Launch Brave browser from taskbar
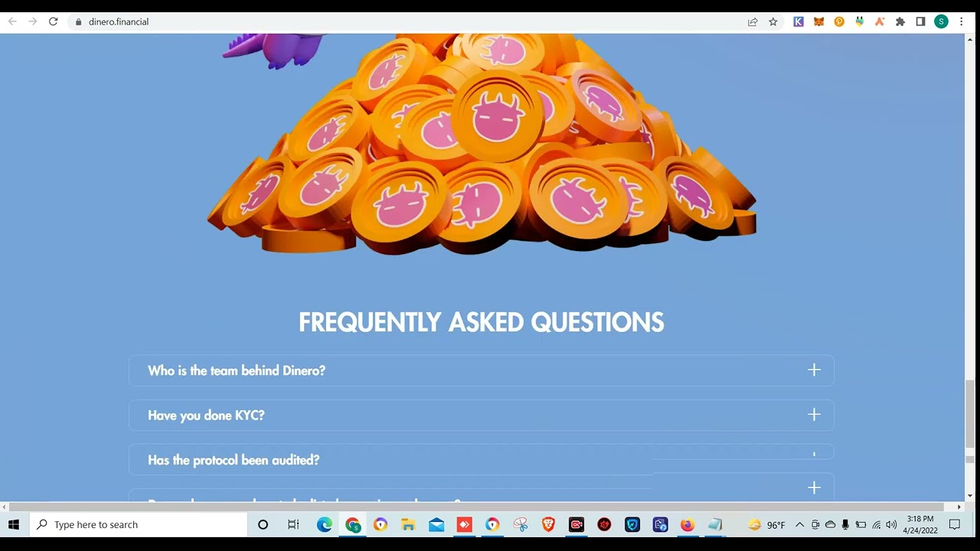980x551 pixels. 548,524
